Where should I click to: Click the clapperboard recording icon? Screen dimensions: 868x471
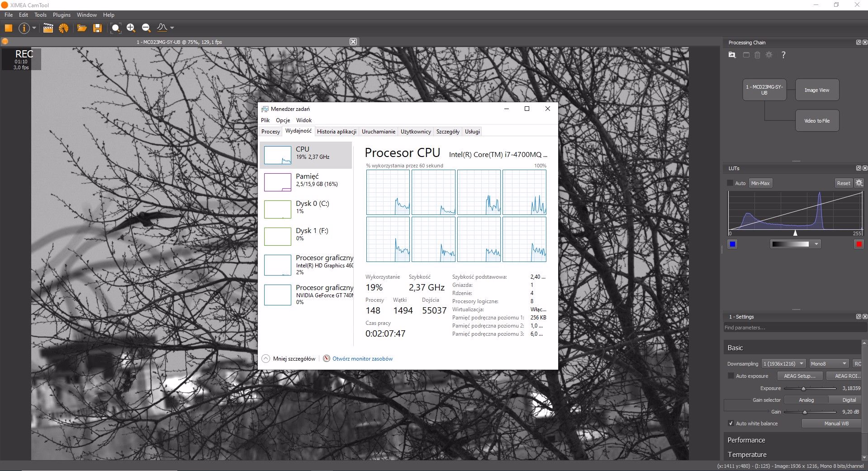tap(48, 28)
